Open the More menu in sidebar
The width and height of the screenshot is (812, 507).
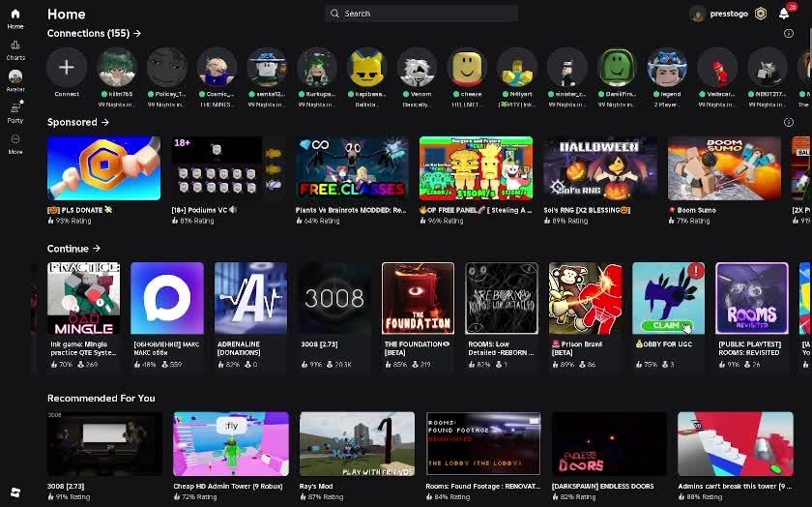(x=15, y=144)
